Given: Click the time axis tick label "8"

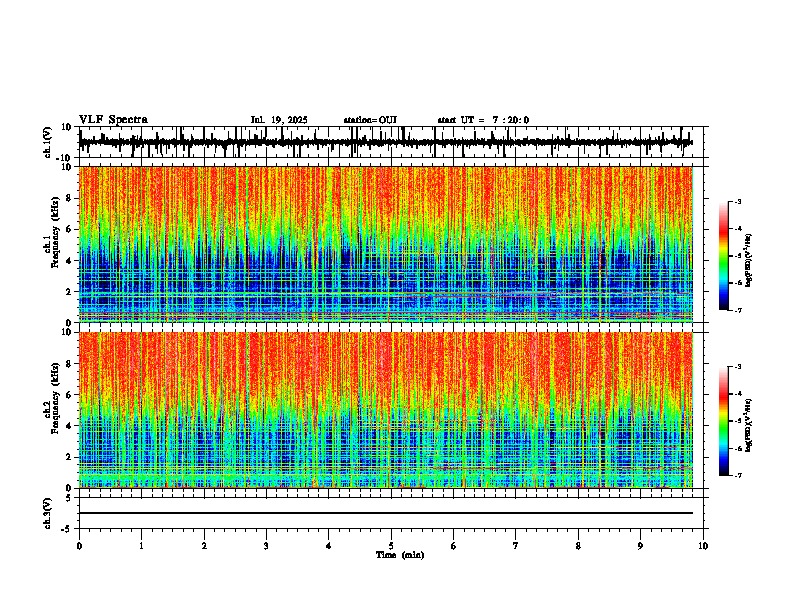Looking at the screenshot, I should 578,546.
